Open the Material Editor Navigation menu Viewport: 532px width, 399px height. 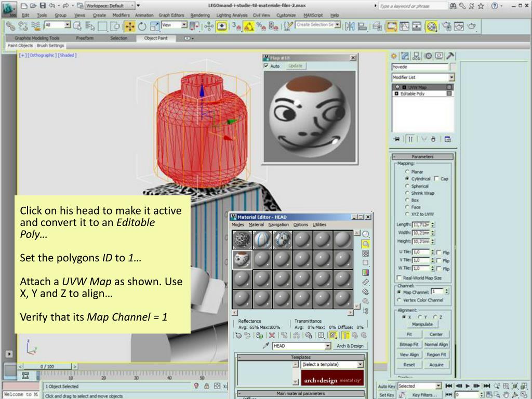pyautogui.click(x=278, y=224)
